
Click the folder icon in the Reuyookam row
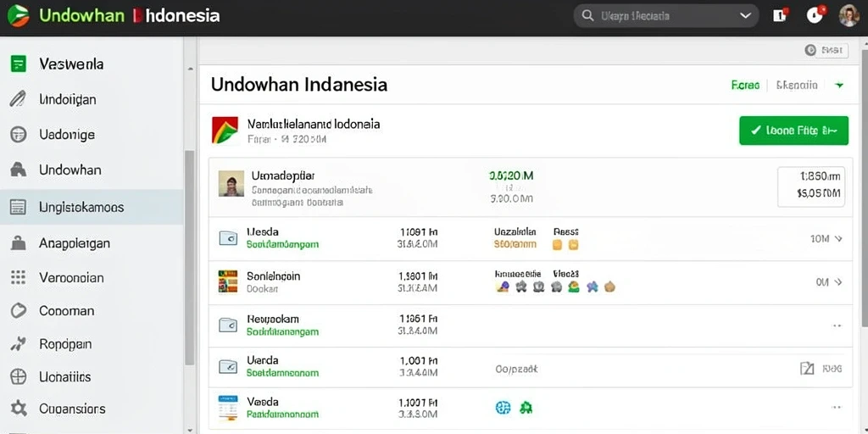click(x=228, y=325)
